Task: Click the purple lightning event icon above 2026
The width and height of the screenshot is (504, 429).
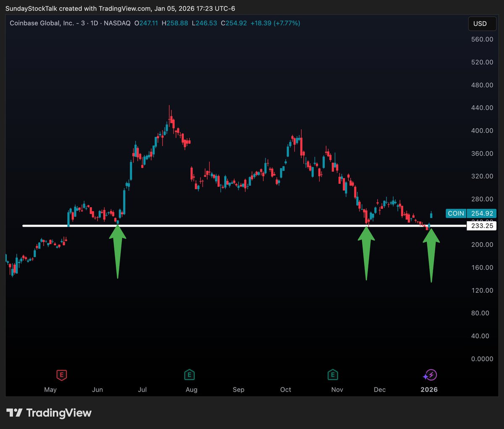Action: pyautogui.click(x=430, y=375)
